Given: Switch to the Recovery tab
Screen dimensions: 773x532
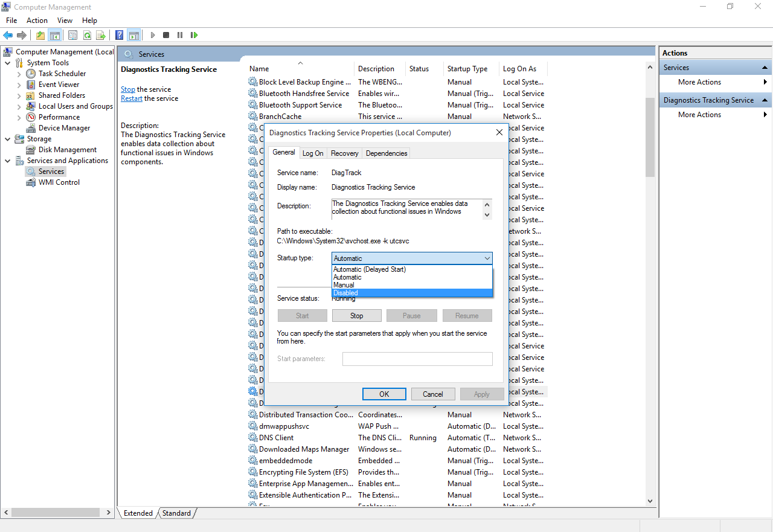Looking at the screenshot, I should click(345, 153).
